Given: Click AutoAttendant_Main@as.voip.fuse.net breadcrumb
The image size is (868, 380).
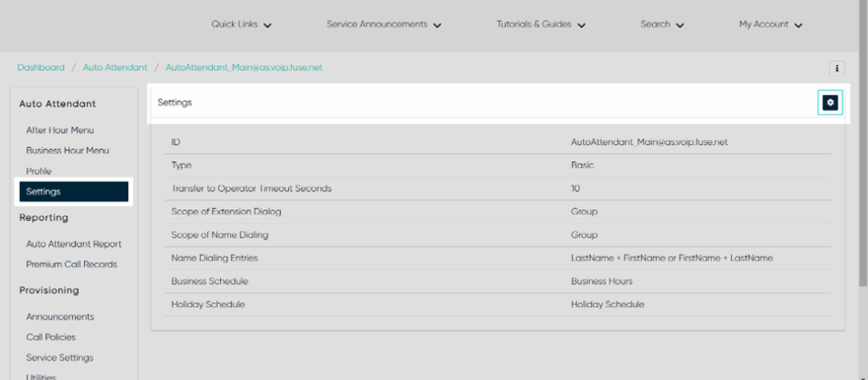Looking at the screenshot, I should click(x=245, y=67).
